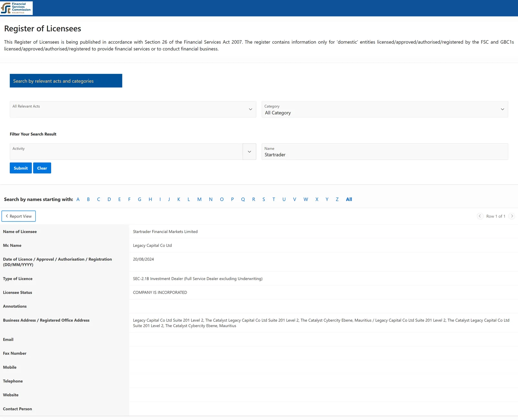The width and height of the screenshot is (518, 420).
Task: Filter names starting with H
Action: click(x=150, y=199)
